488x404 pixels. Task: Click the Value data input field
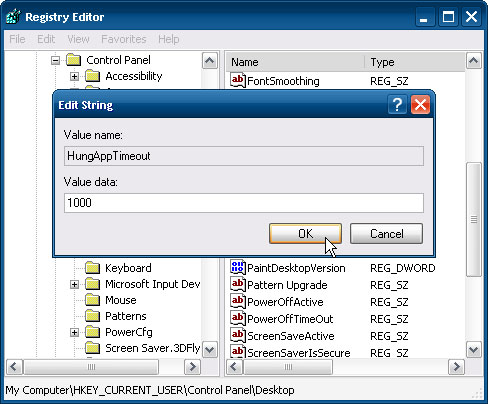point(244,203)
